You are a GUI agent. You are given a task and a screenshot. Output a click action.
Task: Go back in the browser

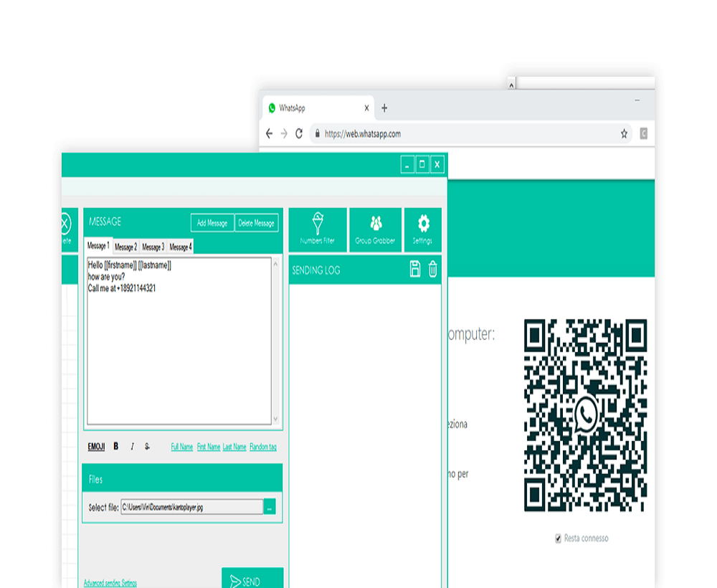pos(270,133)
